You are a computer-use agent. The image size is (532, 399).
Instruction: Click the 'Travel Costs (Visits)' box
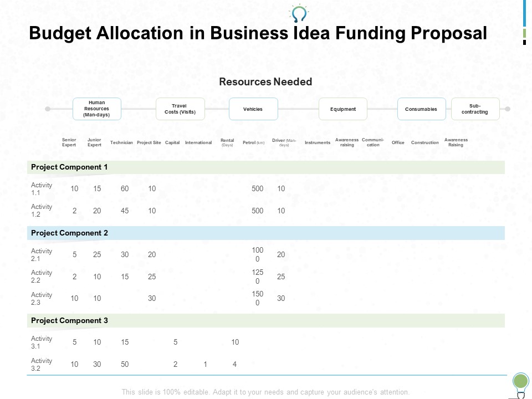click(x=180, y=109)
